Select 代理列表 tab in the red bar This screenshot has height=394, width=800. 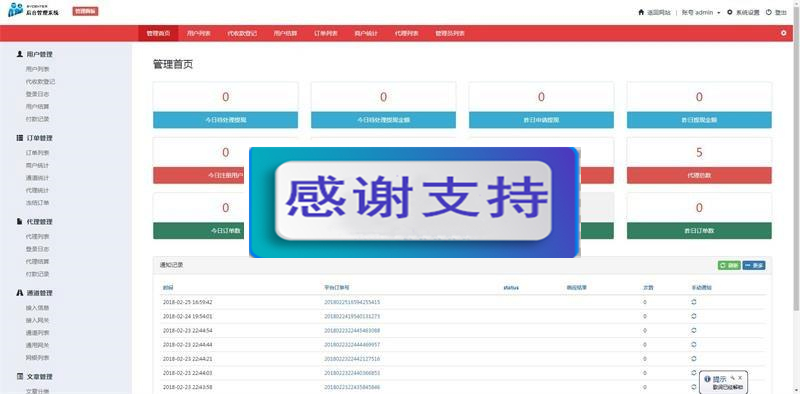[406, 33]
